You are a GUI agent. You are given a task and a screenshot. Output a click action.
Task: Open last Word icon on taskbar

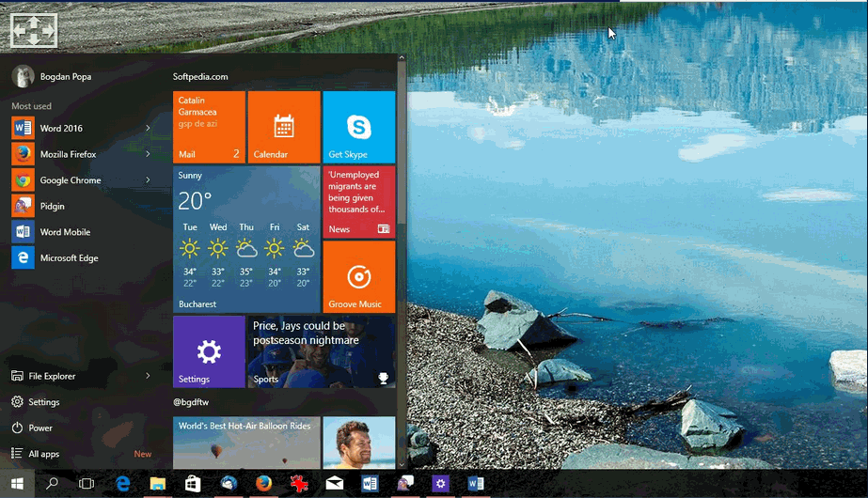point(476,484)
